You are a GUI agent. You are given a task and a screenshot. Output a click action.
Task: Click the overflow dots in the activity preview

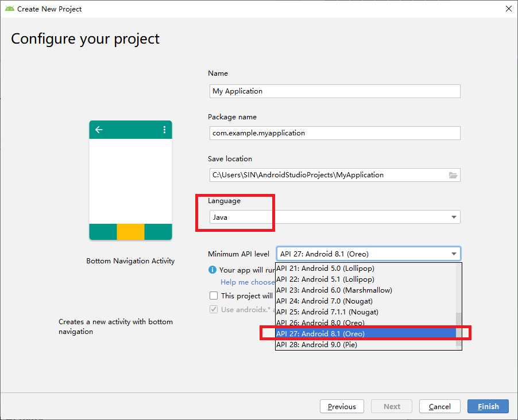click(x=164, y=130)
